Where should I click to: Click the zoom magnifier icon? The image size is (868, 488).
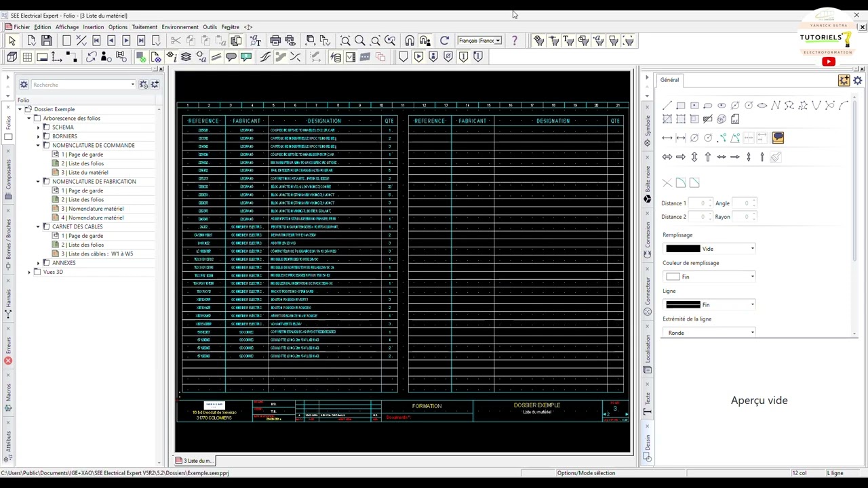tap(360, 41)
